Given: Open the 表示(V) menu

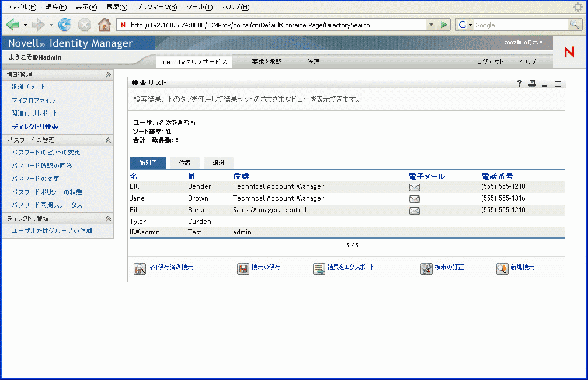Looking at the screenshot, I should (x=86, y=7).
